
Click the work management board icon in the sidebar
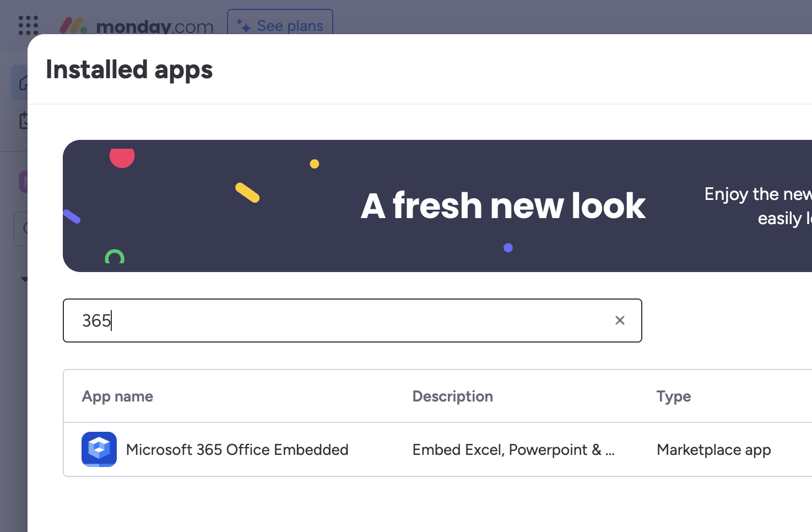click(23, 120)
